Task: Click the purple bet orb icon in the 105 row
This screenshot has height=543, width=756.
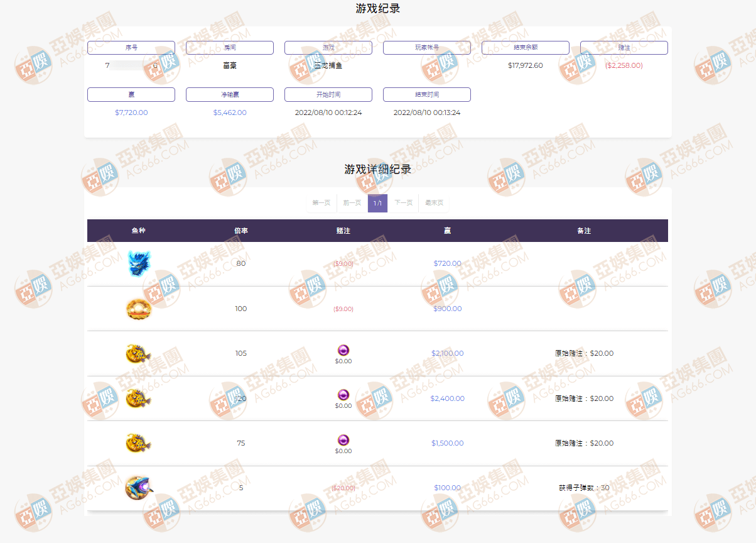Action: (x=343, y=349)
